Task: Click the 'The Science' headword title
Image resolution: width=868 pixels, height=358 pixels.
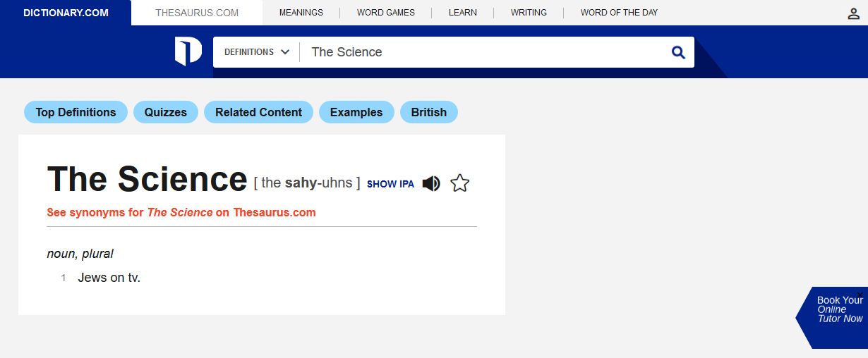Action: coord(147,179)
